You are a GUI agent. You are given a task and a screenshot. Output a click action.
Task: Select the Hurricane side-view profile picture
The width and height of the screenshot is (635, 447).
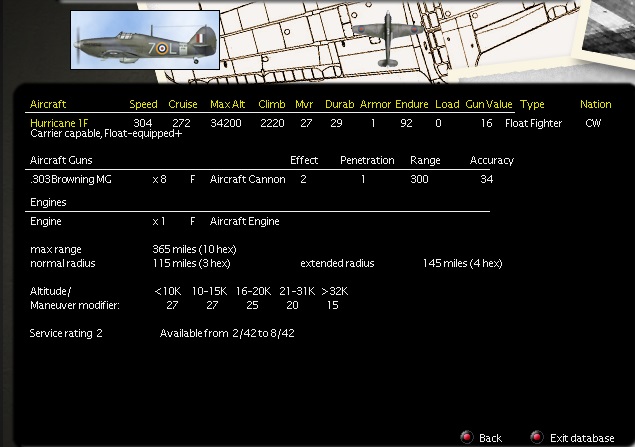(x=145, y=40)
